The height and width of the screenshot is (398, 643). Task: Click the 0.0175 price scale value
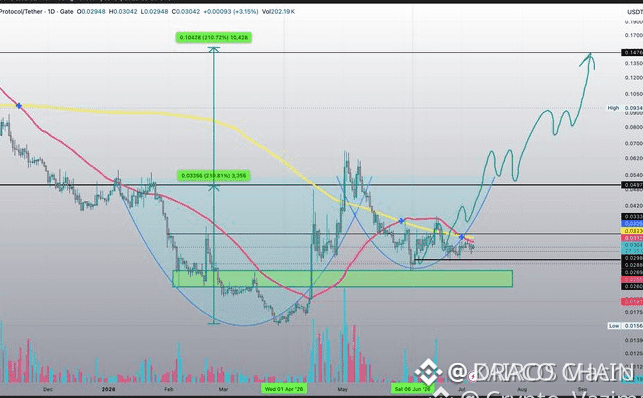[634, 312]
